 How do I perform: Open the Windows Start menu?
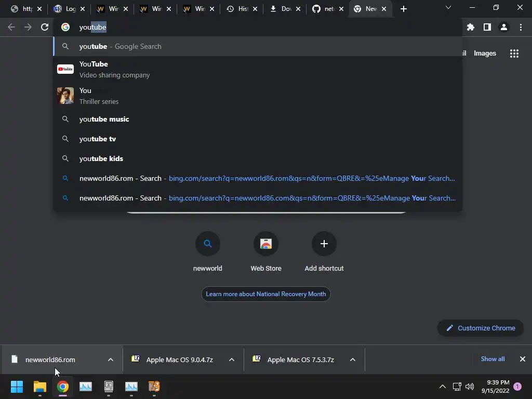pos(17,387)
